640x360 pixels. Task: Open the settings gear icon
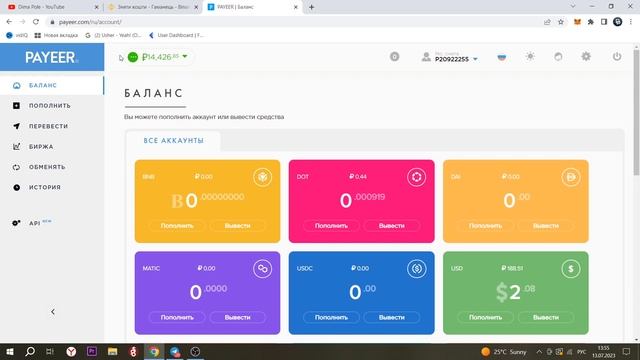point(586,56)
